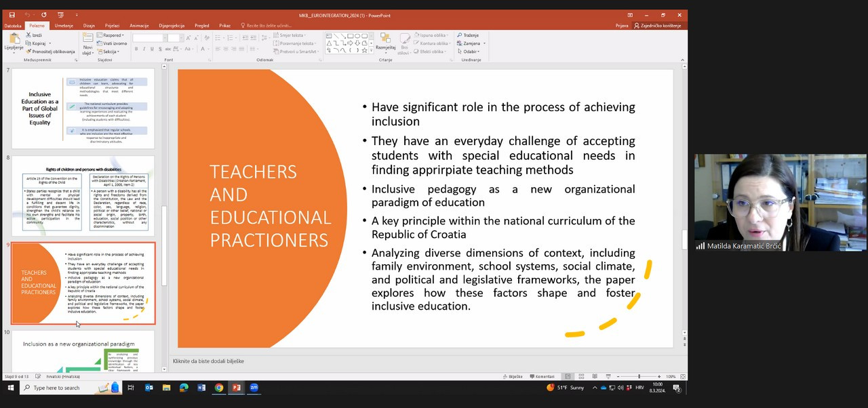
Task: Toggle bold formatting
Action: (x=136, y=49)
